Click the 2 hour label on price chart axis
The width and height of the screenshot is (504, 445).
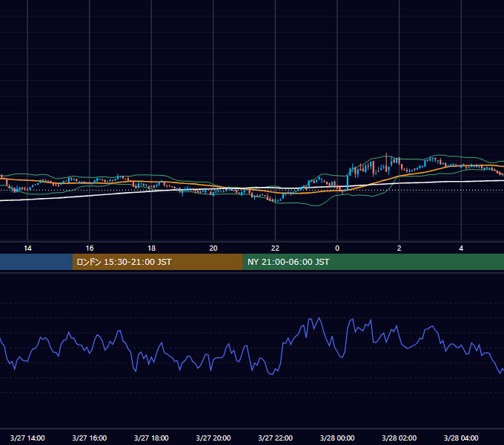pos(399,248)
